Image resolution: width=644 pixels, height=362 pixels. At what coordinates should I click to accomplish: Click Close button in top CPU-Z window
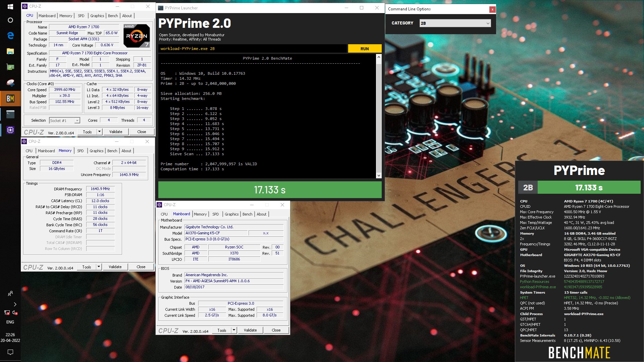[142, 132]
